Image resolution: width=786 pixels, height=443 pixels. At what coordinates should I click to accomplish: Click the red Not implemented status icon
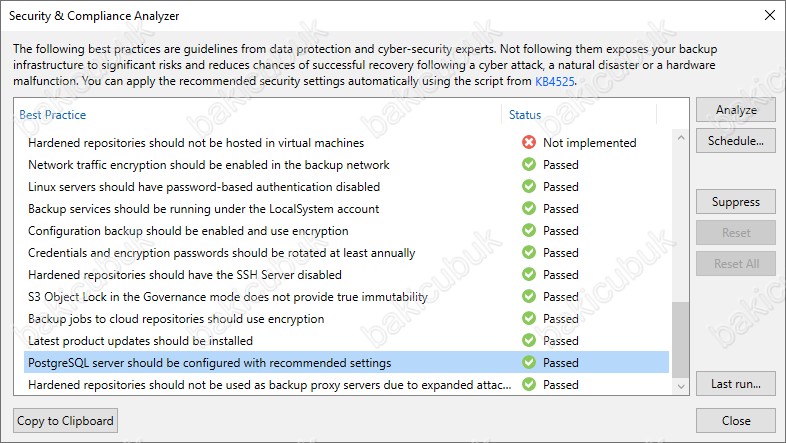coord(529,142)
